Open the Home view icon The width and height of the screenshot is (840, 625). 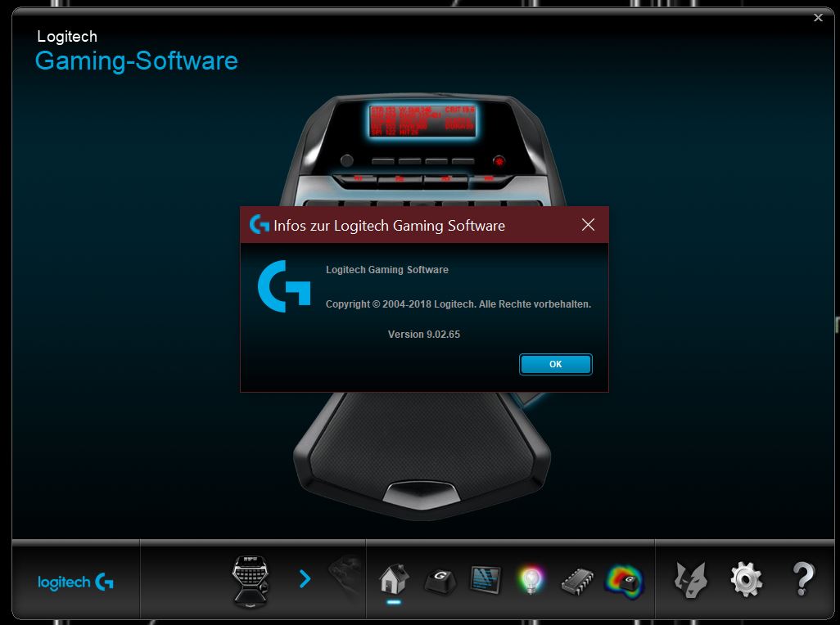[x=394, y=579]
